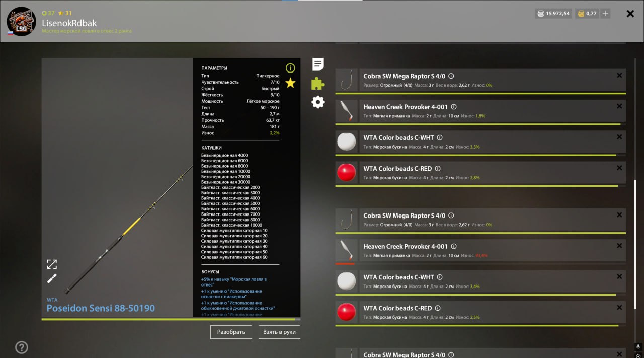Click the tackle list vertical scrollbar
The width and height of the screenshot is (644, 358).
point(635,211)
